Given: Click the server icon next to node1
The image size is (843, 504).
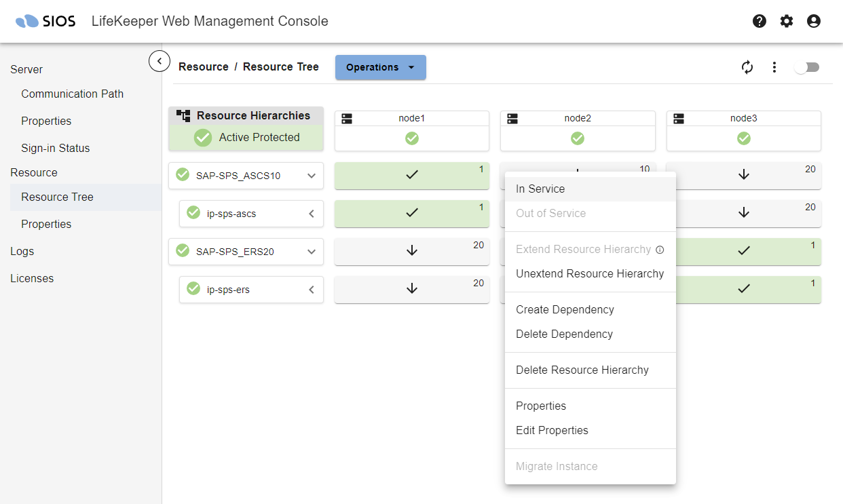Looking at the screenshot, I should (x=348, y=117).
